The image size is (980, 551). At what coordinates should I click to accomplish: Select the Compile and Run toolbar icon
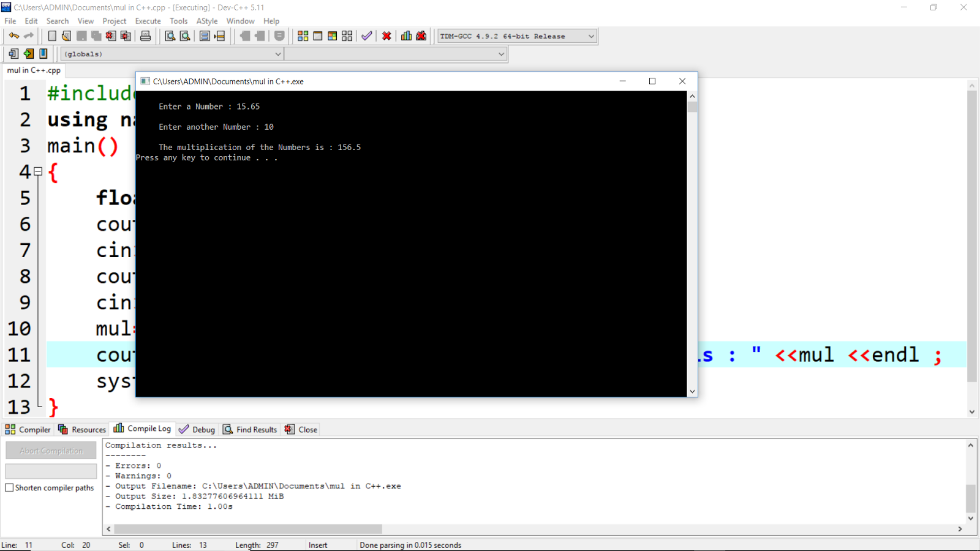pos(332,36)
